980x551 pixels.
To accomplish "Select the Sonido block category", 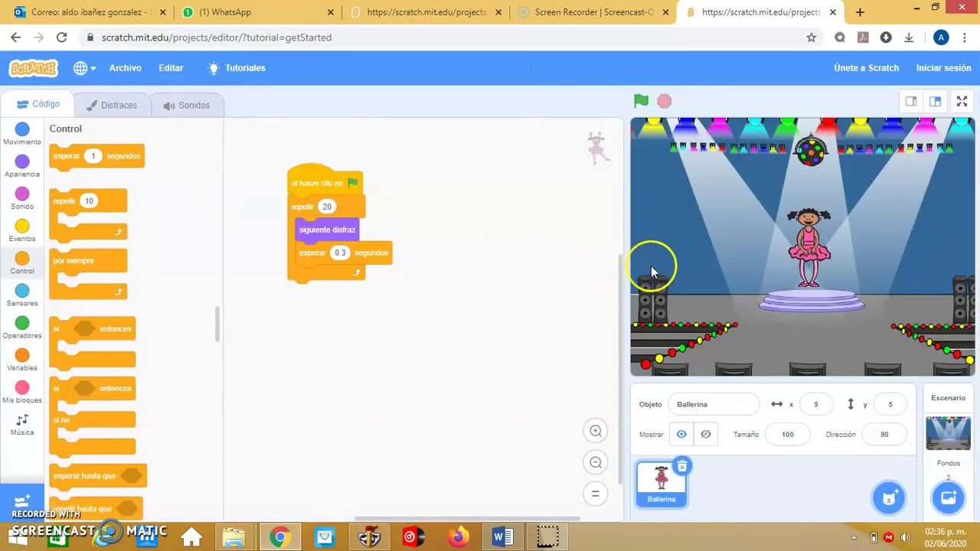I will pos(22,198).
